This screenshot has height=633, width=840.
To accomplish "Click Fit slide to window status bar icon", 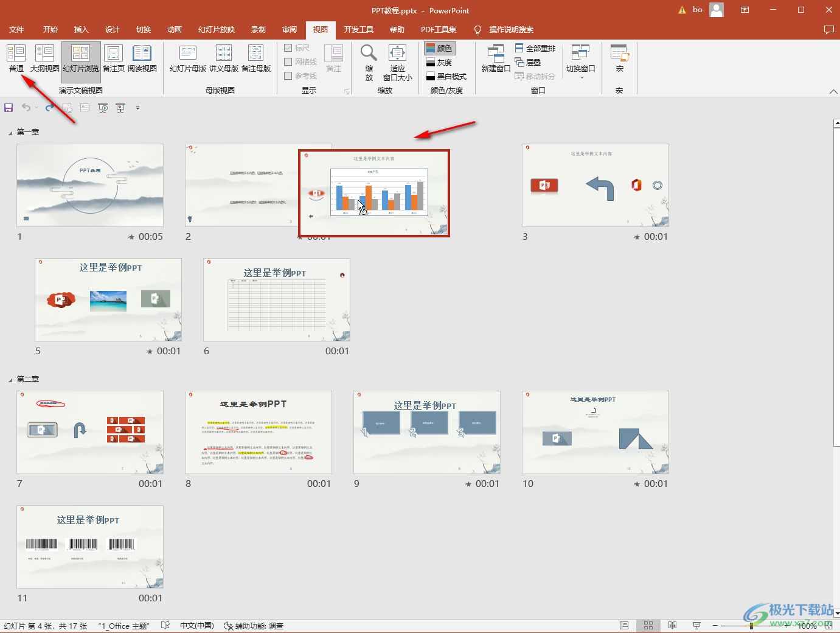I will click(x=828, y=626).
